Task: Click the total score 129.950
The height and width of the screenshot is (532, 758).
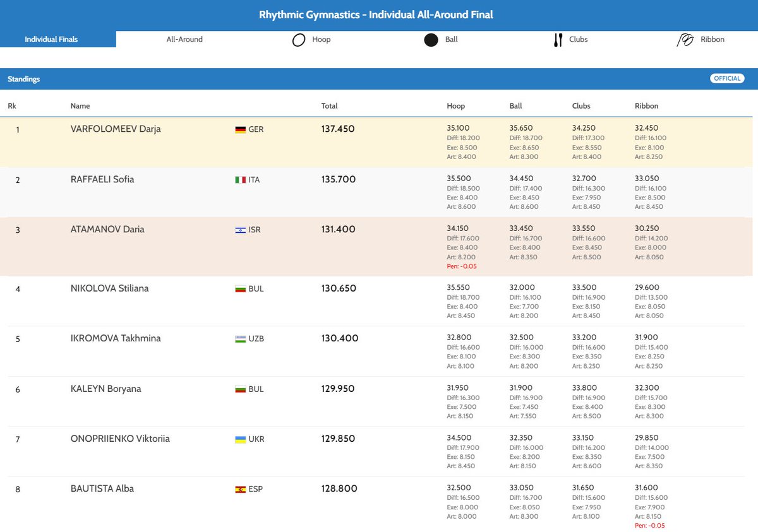Action: pyautogui.click(x=338, y=389)
